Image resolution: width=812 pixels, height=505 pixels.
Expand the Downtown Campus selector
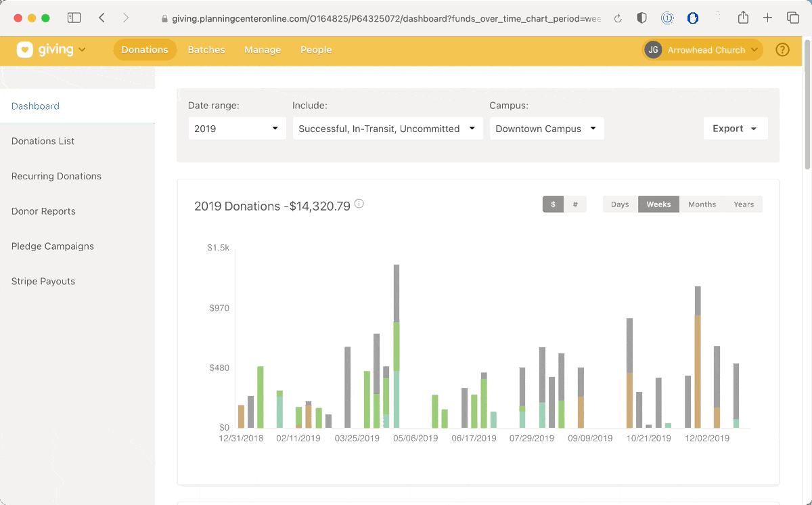546,129
